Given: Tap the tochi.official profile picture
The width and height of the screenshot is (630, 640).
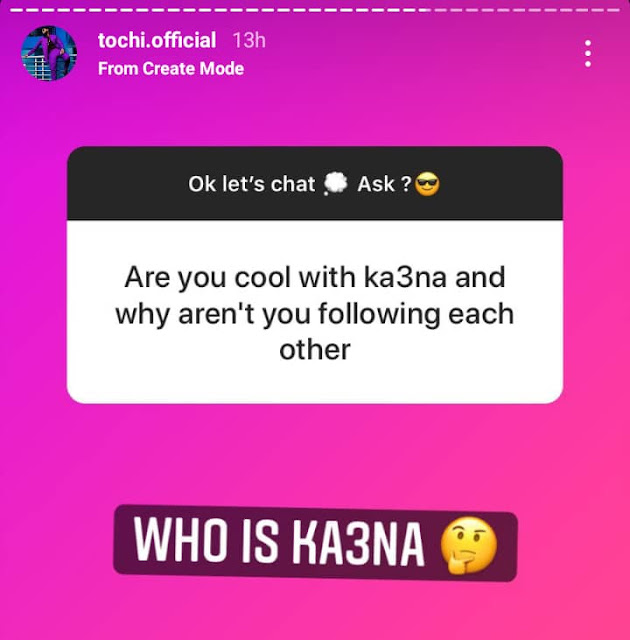Looking at the screenshot, I should coord(49,53).
